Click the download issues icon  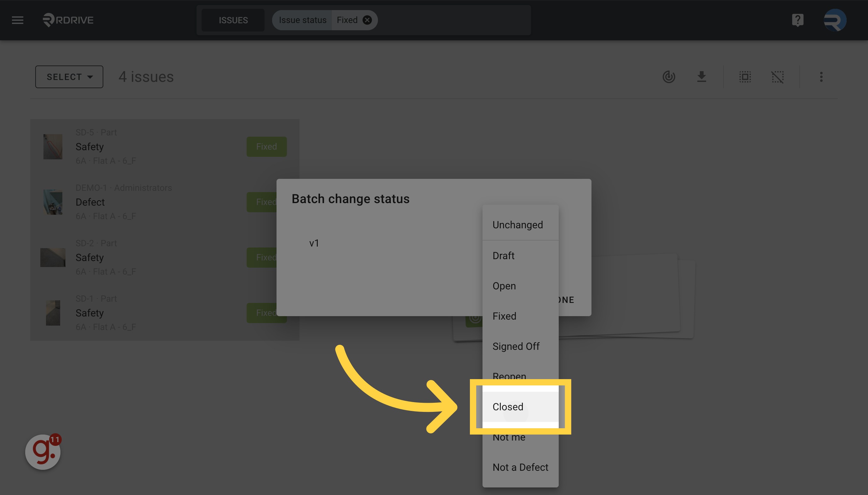[701, 77]
